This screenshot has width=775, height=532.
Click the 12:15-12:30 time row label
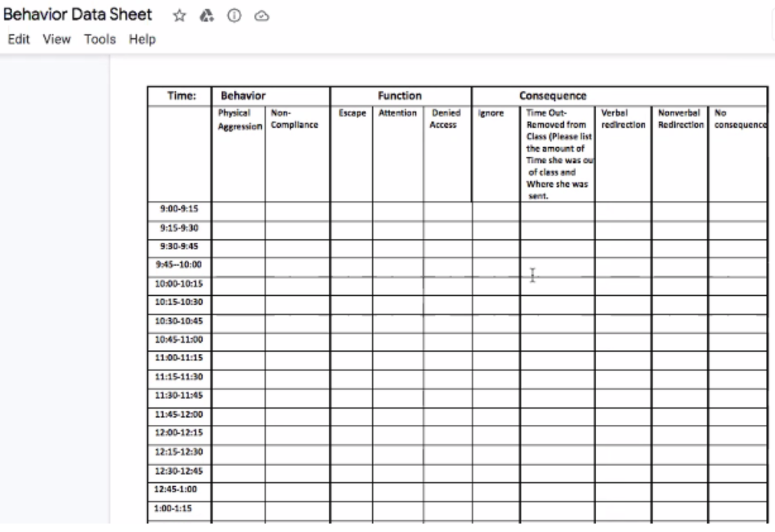179,451
